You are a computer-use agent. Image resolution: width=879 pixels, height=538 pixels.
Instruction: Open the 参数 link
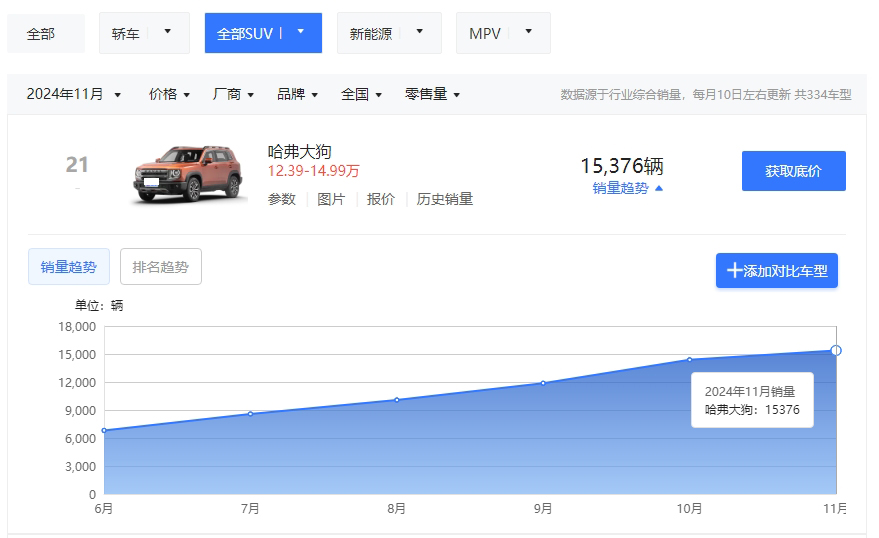[281, 199]
